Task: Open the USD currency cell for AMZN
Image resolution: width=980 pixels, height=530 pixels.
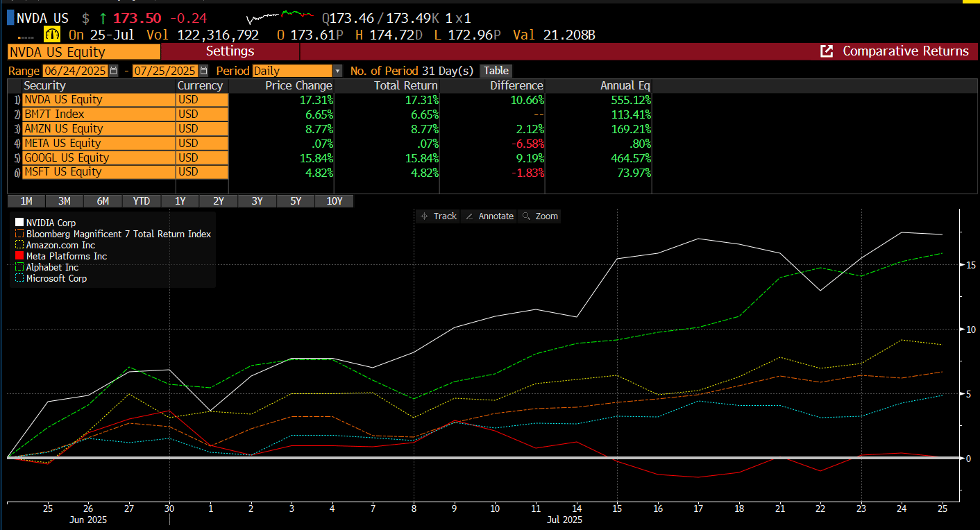Action: point(202,129)
